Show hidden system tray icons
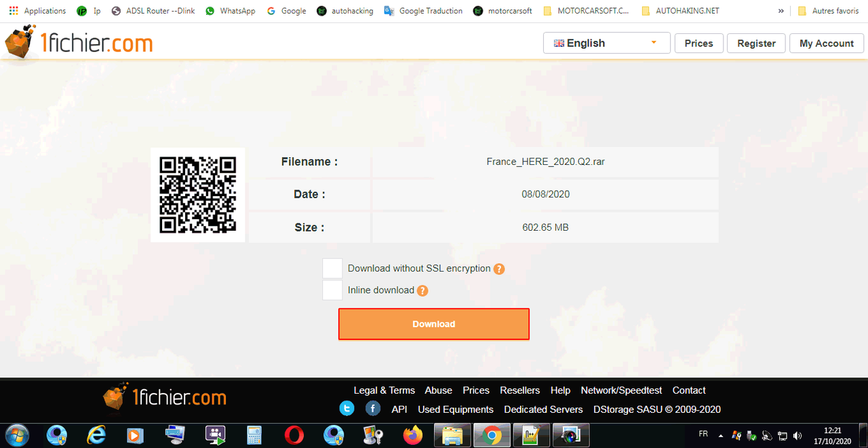The image size is (868, 448). point(720,436)
